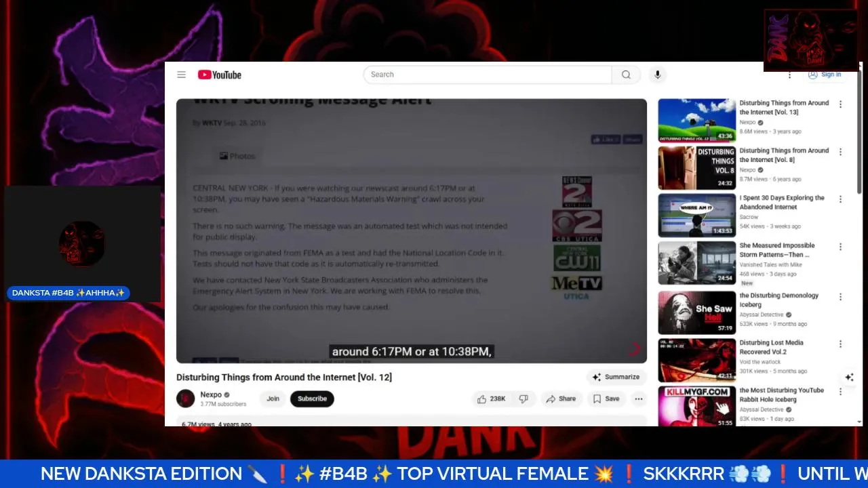This screenshot has height=488, width=868.
Task: Activate voice search microphone
Action: (x=657, y=75)
